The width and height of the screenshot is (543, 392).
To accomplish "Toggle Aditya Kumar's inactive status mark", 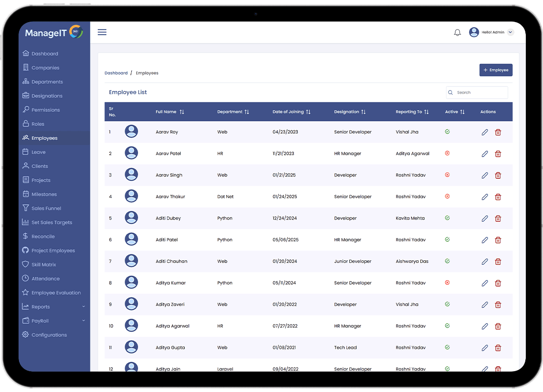I will (x=447, y=282).
